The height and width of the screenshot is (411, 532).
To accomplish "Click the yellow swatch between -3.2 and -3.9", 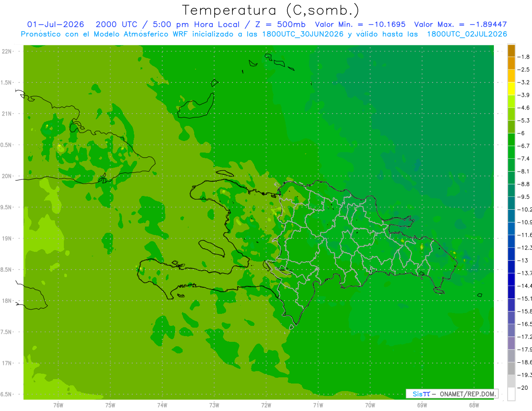I will pyautogui.click(x=511, y=88).
